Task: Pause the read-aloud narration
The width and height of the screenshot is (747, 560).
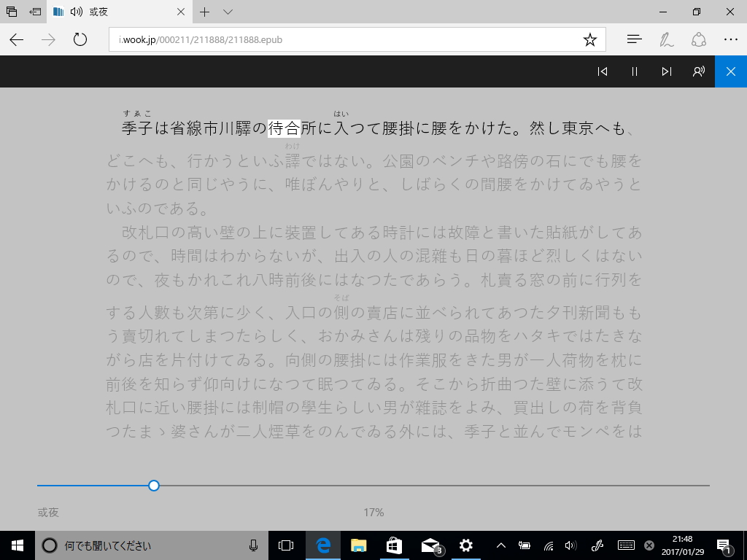Action: [x=634, y=71]
